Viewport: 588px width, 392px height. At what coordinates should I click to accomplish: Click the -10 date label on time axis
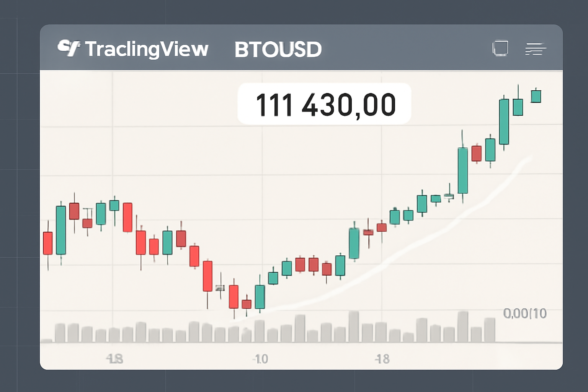point(260,359)
